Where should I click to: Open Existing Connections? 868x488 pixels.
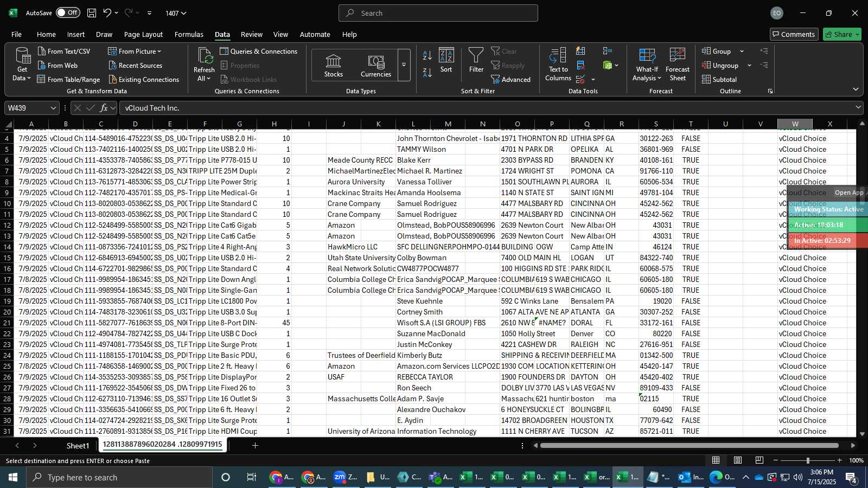(144, 79)
